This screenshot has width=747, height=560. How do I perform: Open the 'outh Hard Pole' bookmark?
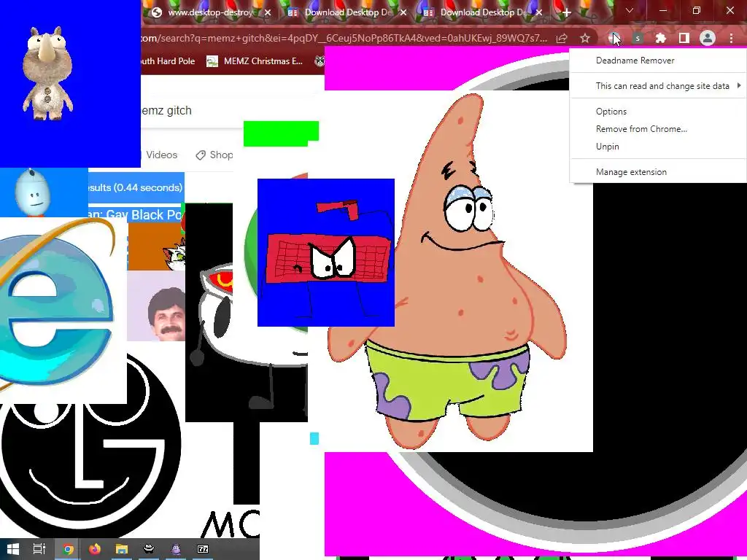pos(169,61)
